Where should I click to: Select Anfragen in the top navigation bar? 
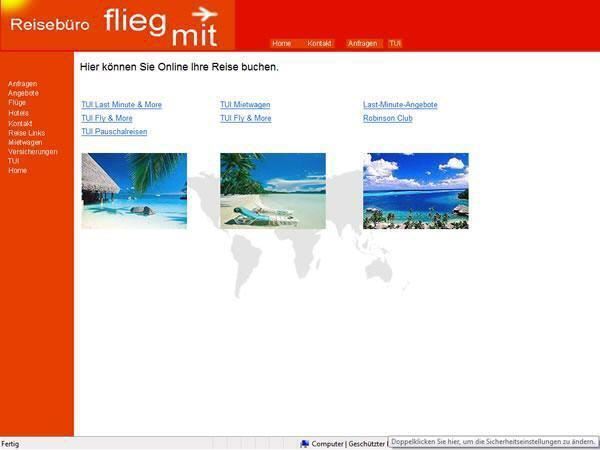362,44
